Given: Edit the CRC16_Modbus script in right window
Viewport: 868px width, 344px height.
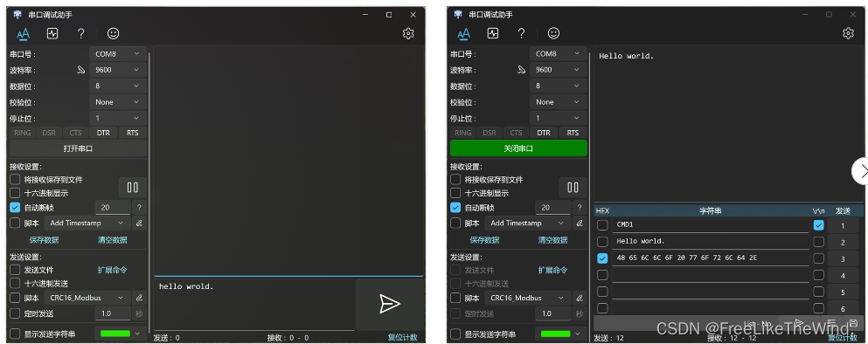Looking at the screenshot, I should pos(580,298).
